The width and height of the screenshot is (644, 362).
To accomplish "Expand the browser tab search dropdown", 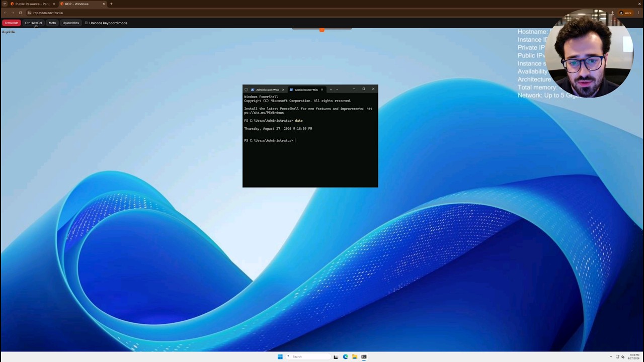I will click(5, 4).
